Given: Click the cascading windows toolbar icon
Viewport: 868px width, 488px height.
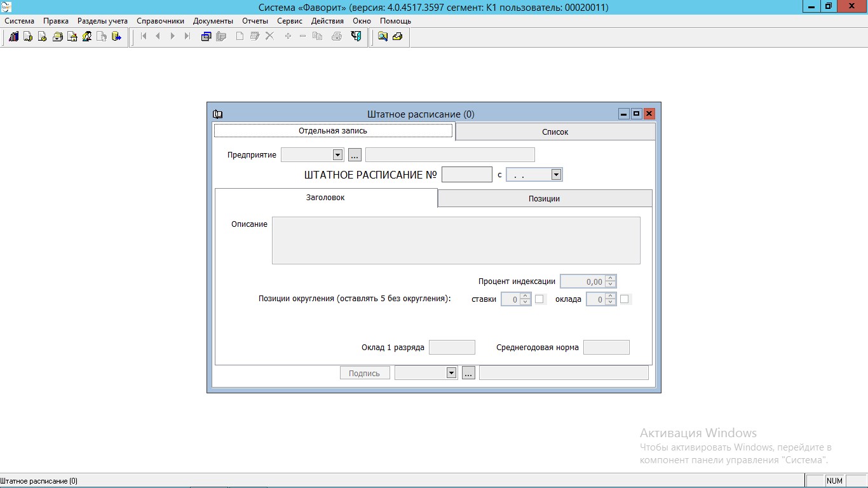Looking at the screenshot, I should click(206, 37).
